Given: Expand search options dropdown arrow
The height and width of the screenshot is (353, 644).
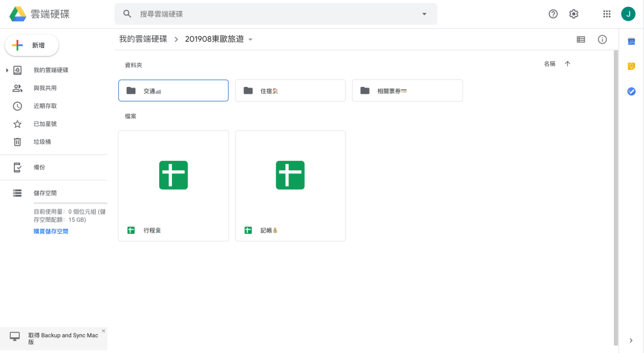Looking at the screenshot, I should point(424,14).
